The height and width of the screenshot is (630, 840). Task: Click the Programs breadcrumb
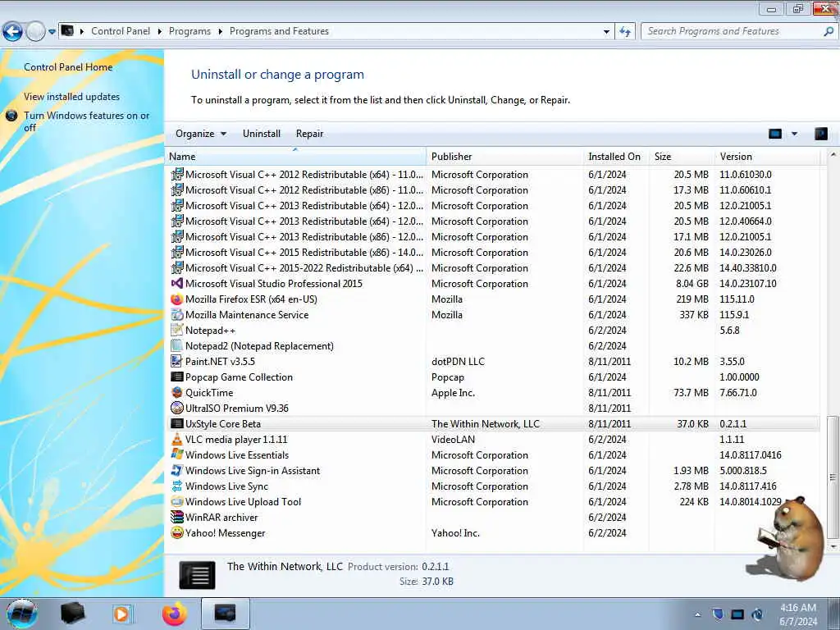189,31
